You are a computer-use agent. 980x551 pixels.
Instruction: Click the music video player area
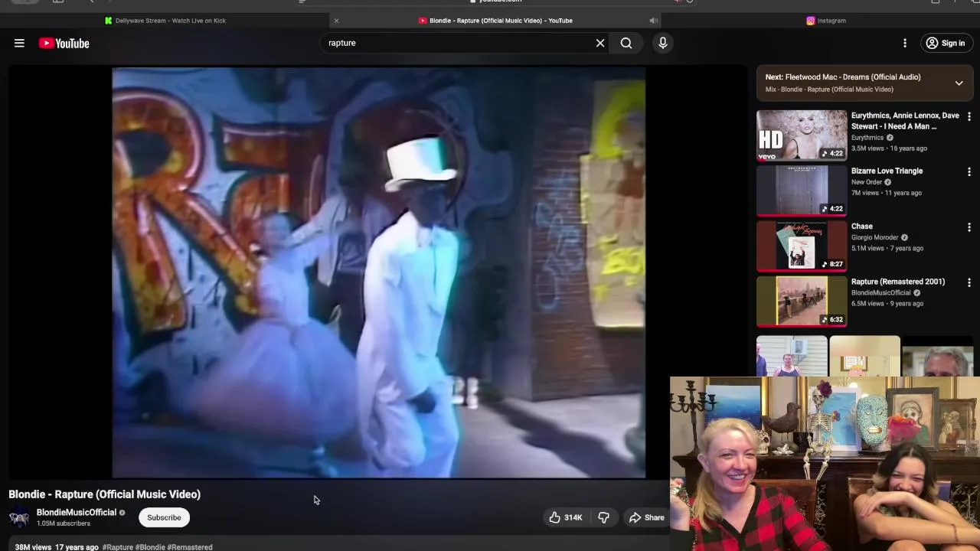pyautogui.click(x=378, y=272)
